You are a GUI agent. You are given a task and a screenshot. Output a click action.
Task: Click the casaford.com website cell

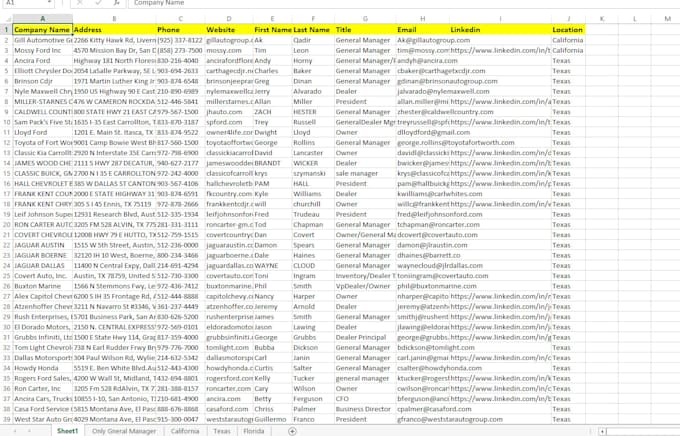click(229, 409)
